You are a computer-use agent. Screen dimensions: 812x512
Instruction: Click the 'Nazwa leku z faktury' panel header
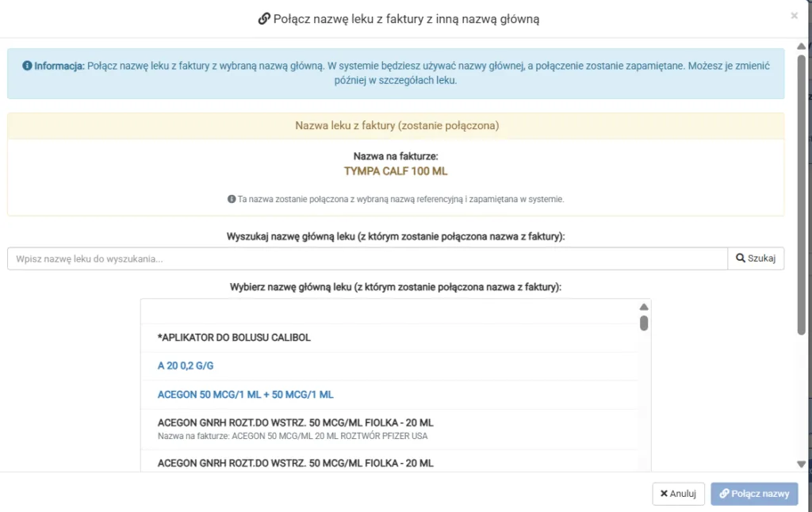click(x=396, y=126)
